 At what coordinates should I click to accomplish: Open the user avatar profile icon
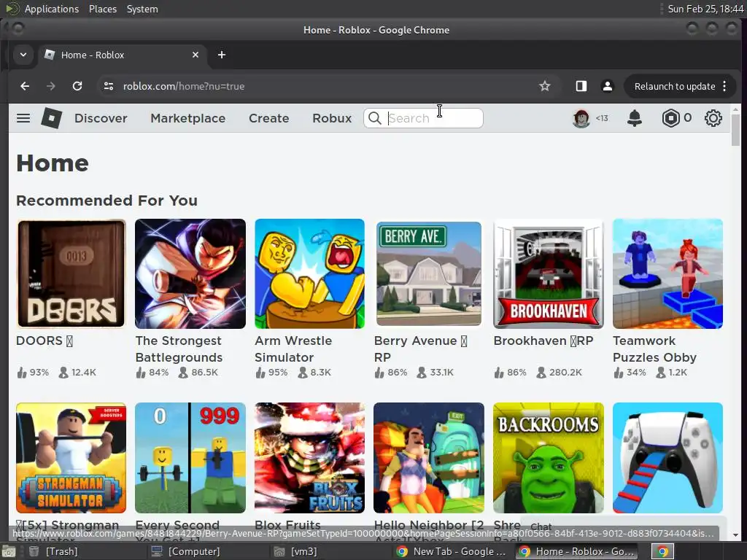[581, 118]
